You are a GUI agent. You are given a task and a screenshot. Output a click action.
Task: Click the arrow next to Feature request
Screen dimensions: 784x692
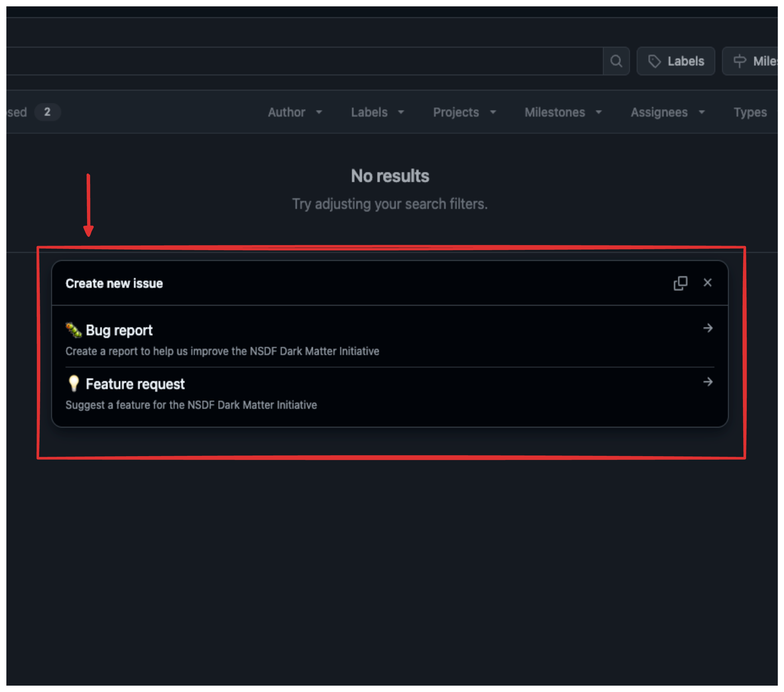pyautogui.click(x=709, y=382)
